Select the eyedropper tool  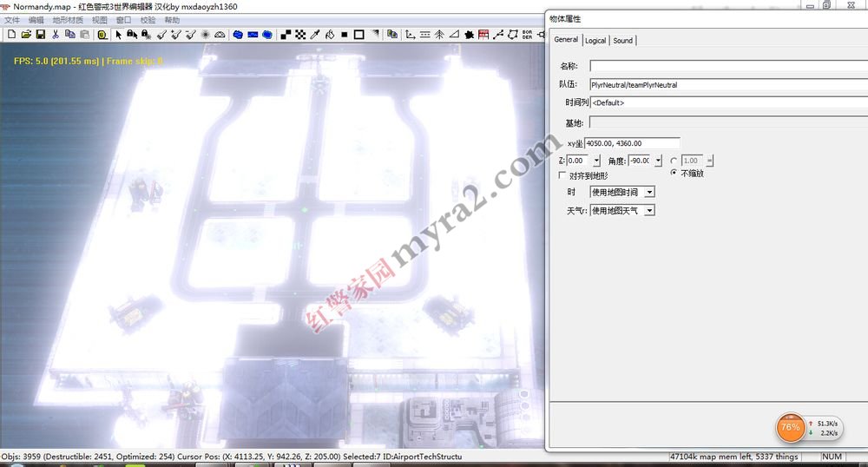click(315, 35)
